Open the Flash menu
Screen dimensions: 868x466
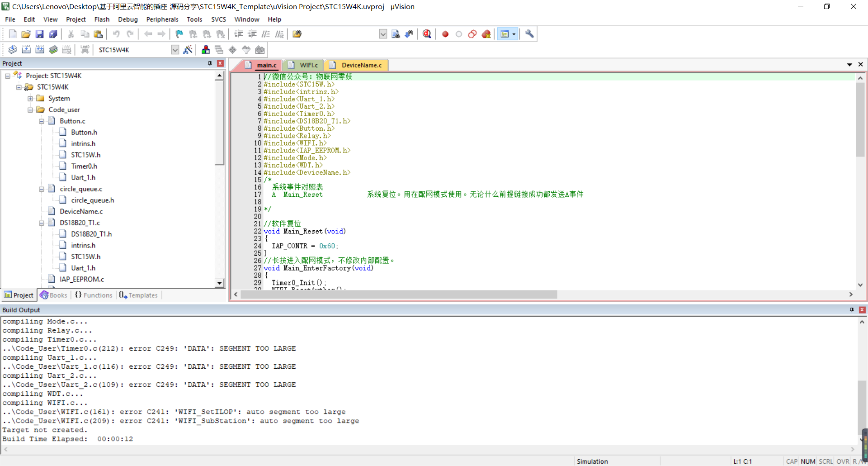click(x=102, y=19)
